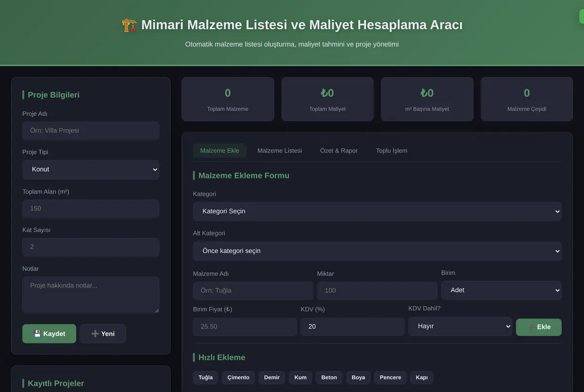
Task: Click the Malzeme Adı input field
Action: [x=253, y=291]
